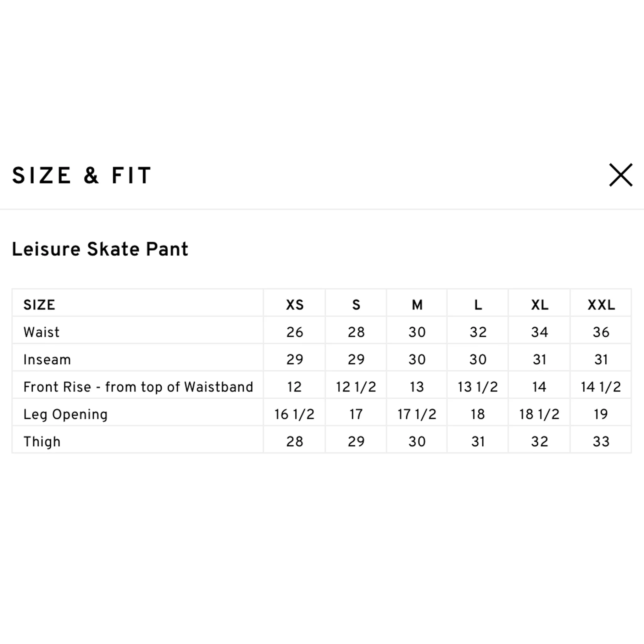Click the XS leg opening 16 1/2 cell
Image resolution: width=644 pixels, height=644 pixels.
(x=294, y=414)
